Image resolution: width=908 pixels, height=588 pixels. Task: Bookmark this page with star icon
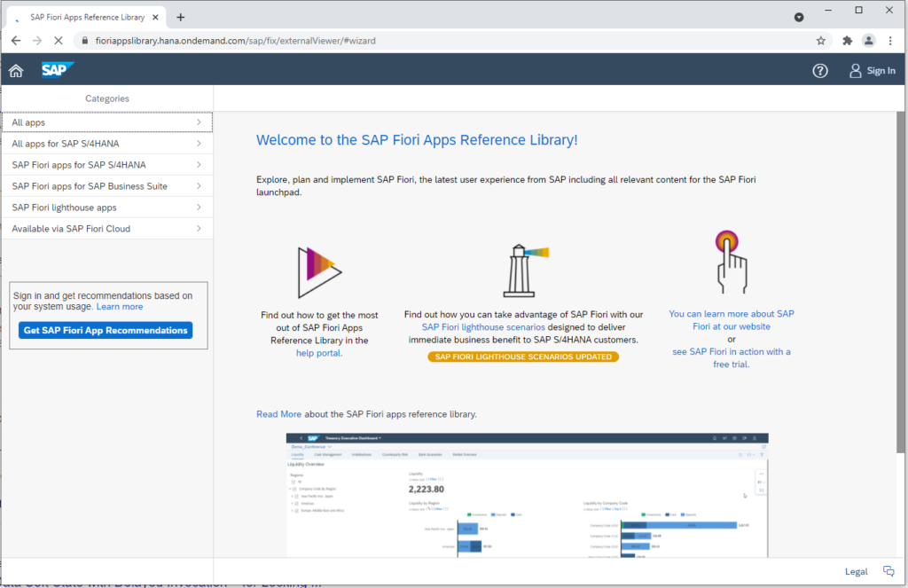[820, 41]
